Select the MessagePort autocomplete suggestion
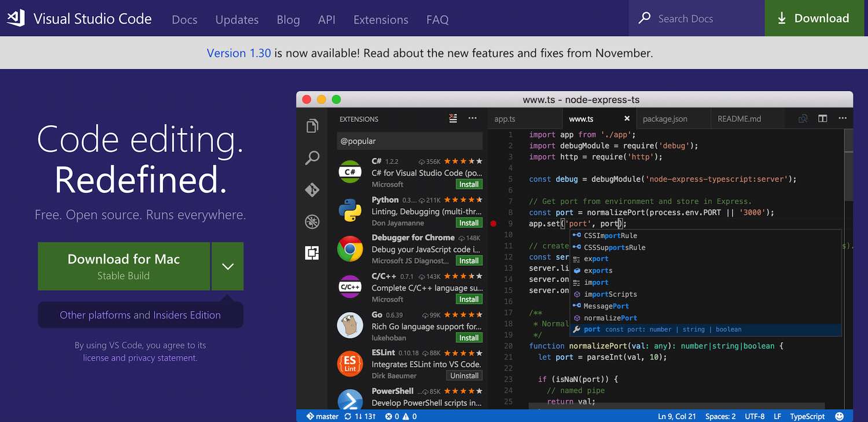Screen dimensions: 868x422 point(606,306)
